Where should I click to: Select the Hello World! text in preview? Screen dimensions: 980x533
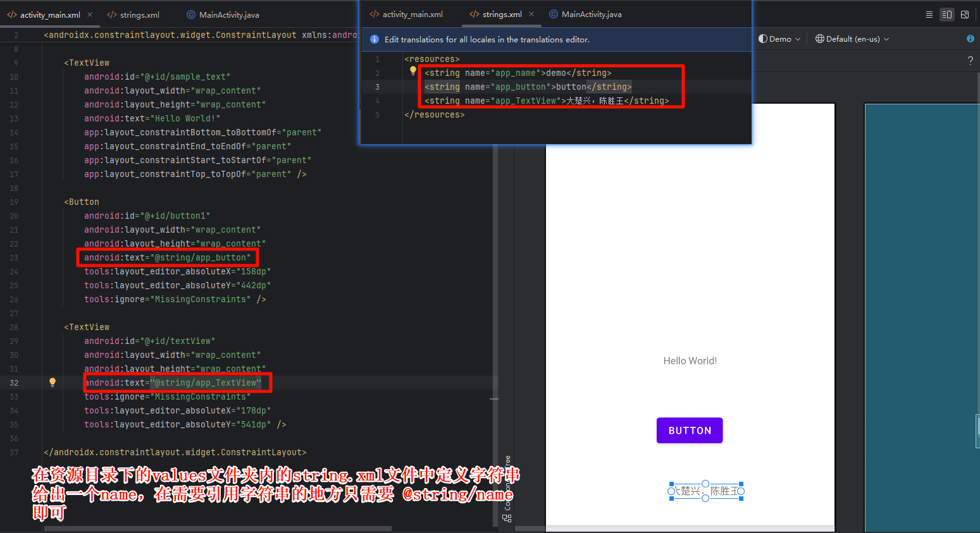tap(690, 361)
